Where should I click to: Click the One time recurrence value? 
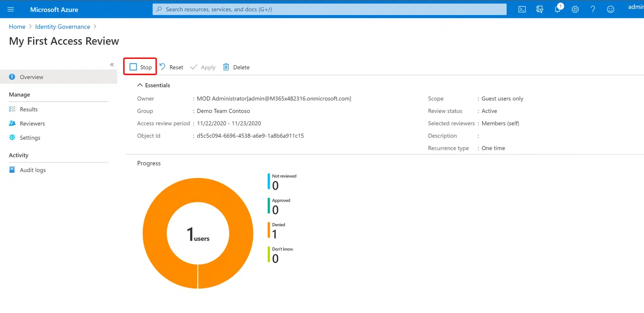tap(493, 148)
